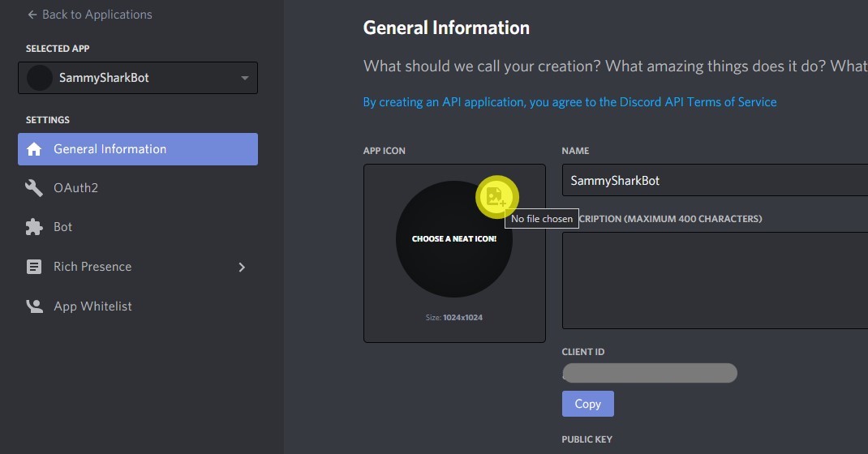Expand Rich Presence using its chevron
This screenshot has height=454, width=868.
click(x=241, y=267)
